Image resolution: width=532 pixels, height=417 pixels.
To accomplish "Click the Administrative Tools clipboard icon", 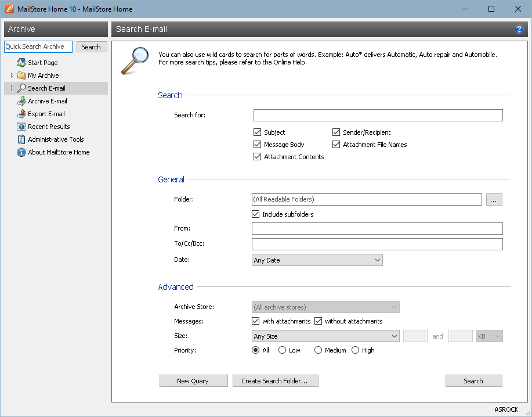I will click(21, 139).
